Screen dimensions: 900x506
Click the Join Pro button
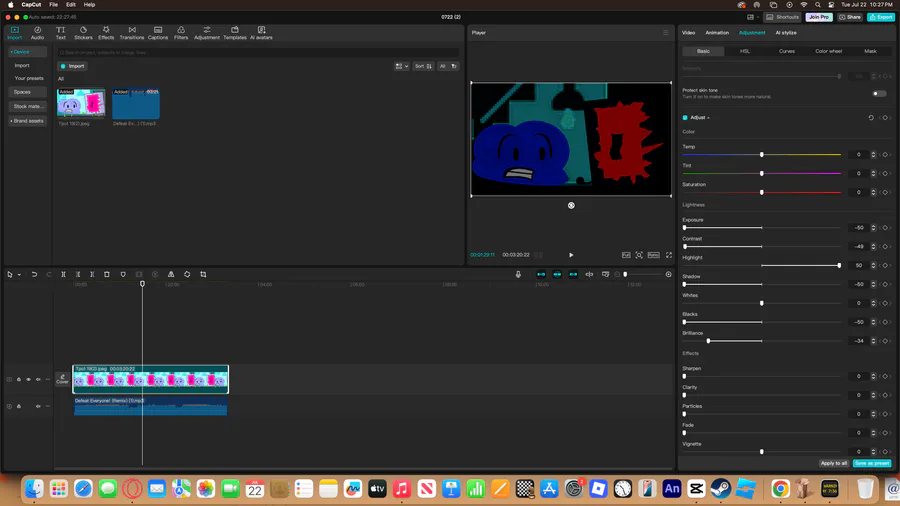tap(819, 17)
